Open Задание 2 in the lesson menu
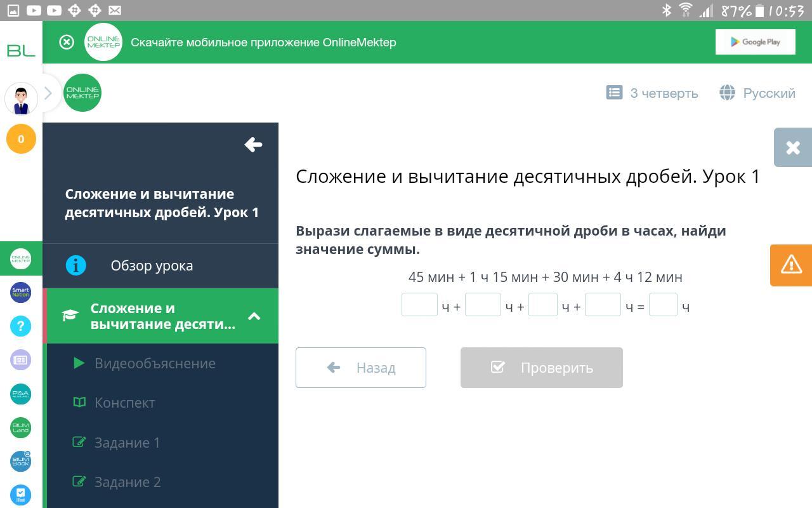This screenshot has width=812, height=508. point(128,482)
